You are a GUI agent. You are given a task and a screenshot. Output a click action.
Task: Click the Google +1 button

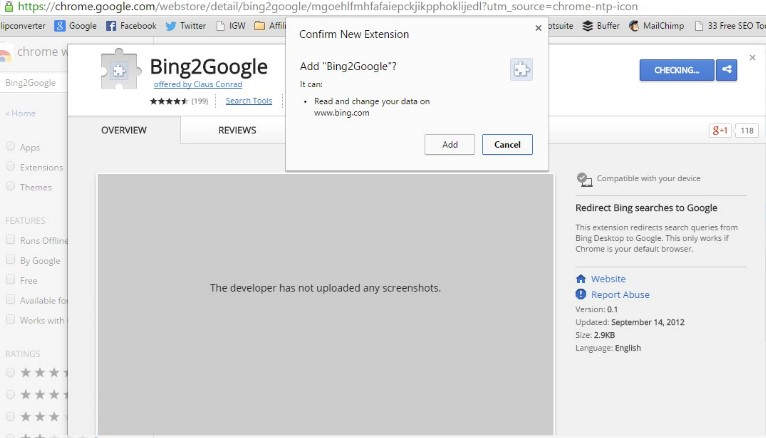pos(719,130)
